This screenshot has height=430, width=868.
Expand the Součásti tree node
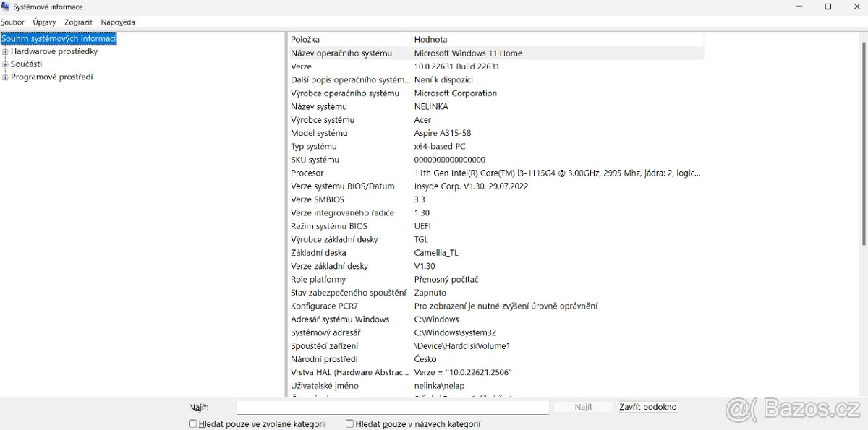pos(4,64)
